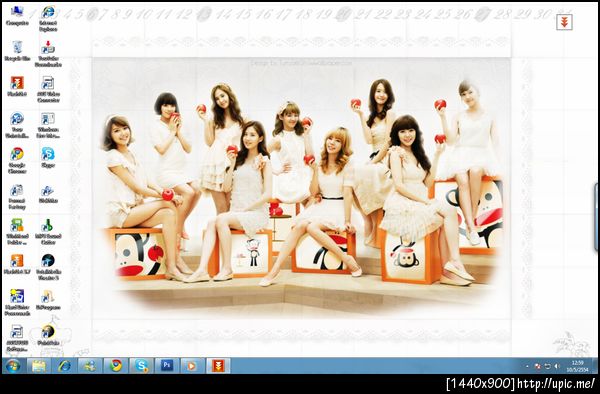Open the Format Factory desktop shortcut
The image size is (600, 394).
tap(17, 196)
